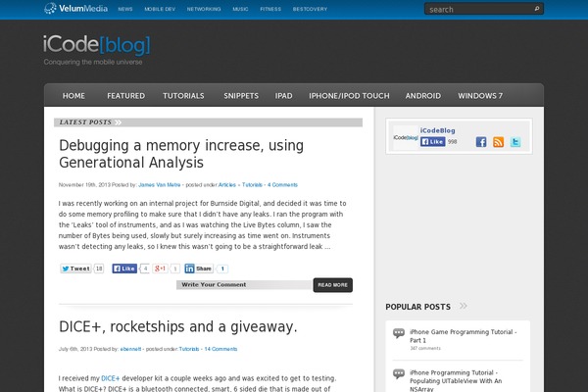Click the iCodeBlog thumbnail in like box

tap(406, 137)
